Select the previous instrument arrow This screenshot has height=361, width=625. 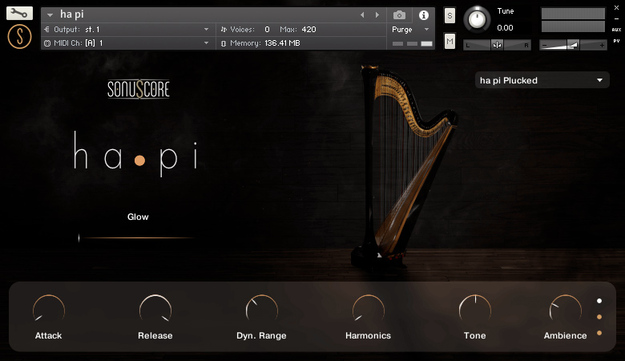point(362,15)
